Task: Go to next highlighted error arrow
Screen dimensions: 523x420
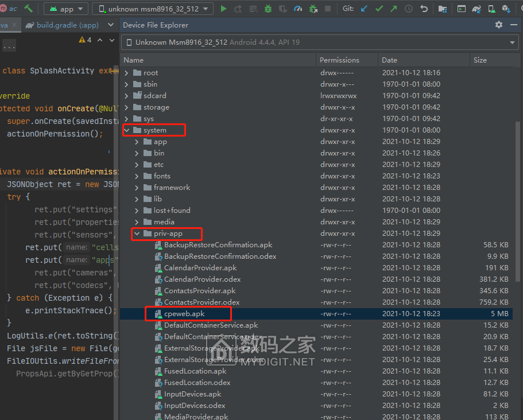Action: coord(112,40)
